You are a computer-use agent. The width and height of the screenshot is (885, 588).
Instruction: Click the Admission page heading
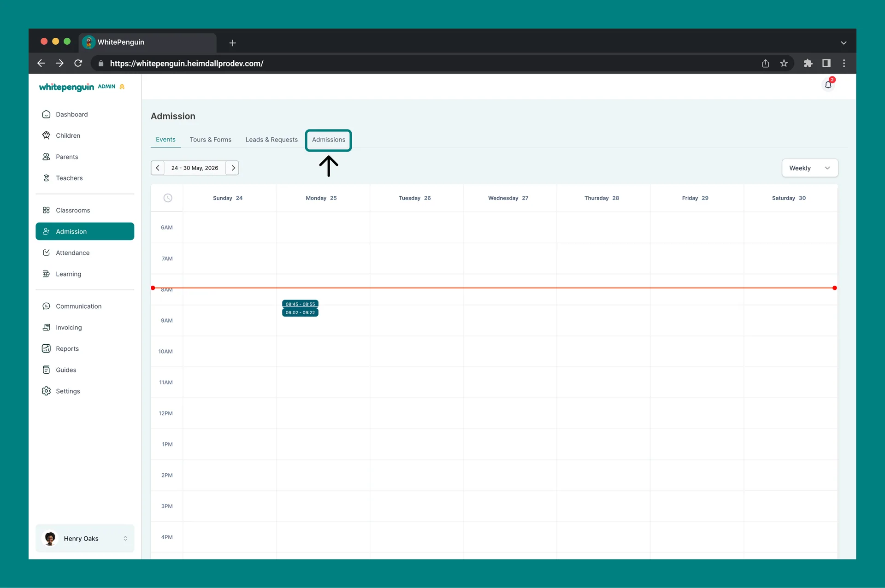173,116
